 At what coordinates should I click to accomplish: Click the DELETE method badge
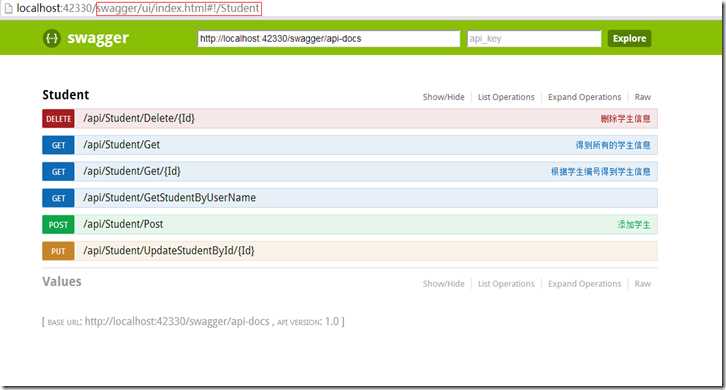[58, 119]
